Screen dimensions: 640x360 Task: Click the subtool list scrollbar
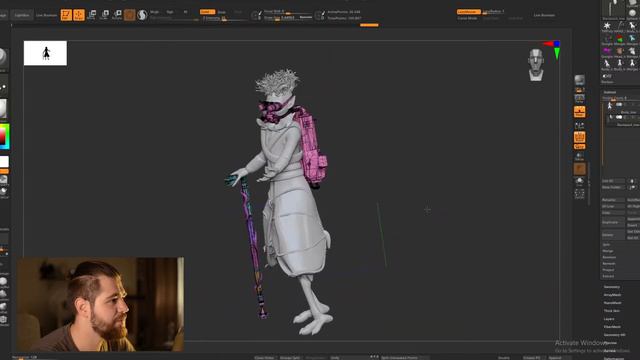click(x=603, y=135)
